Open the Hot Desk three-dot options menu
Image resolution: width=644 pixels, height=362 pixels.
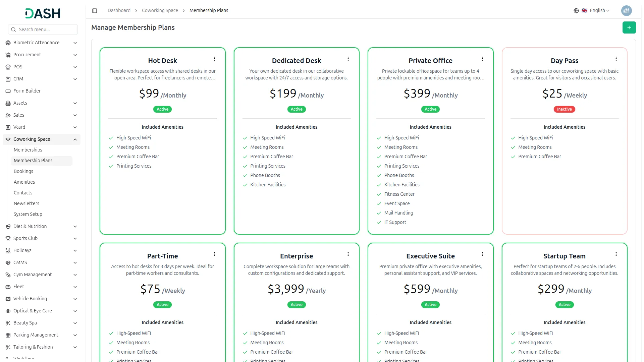(x=214, y=59)
